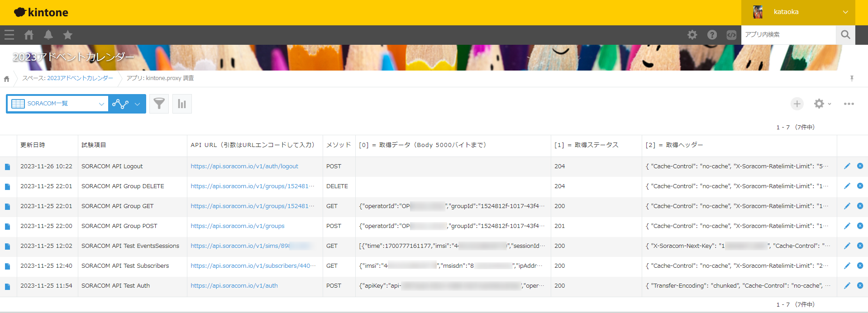Screen dimensions: 868x313
Task: Edit the Test Subscribers record with pencil
Action: (847, 266)
